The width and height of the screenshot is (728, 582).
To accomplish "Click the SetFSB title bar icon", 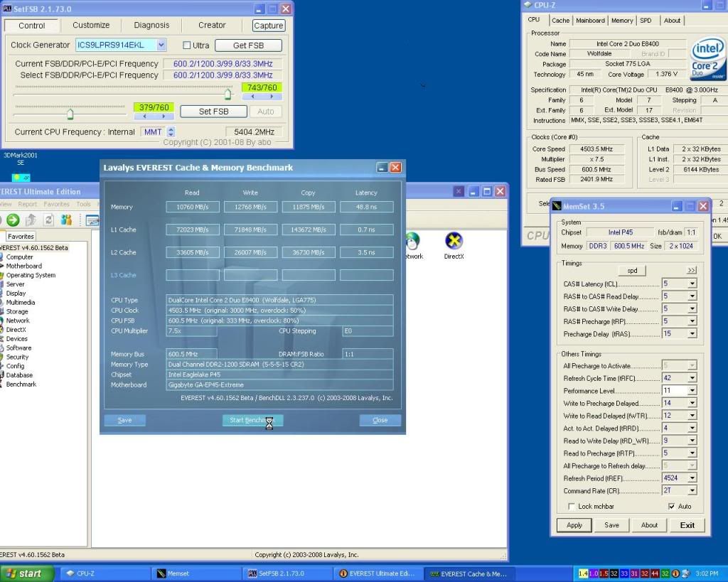I will tap(7, 9).
